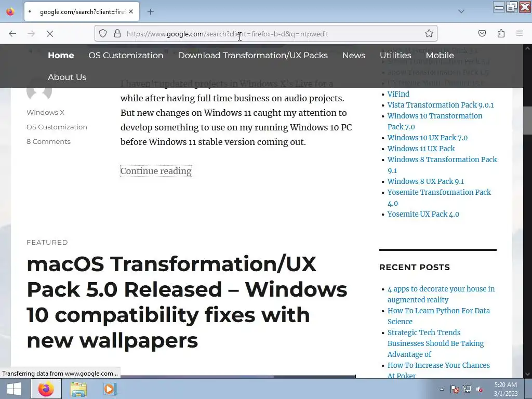Open OS Customization category link
The width and height of the screenshot is (532, 399).
(x=57, y=127)
